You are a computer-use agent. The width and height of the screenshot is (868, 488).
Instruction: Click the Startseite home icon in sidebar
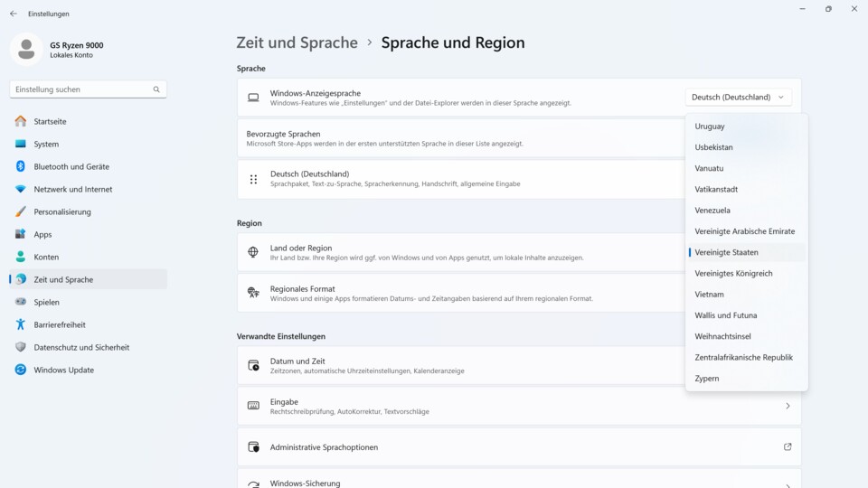point(20,121)
